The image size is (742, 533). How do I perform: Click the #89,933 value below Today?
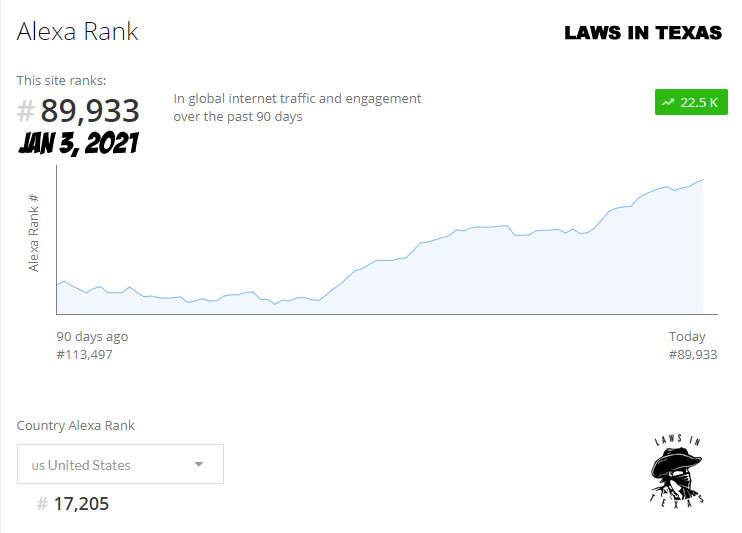pos(693,355)
